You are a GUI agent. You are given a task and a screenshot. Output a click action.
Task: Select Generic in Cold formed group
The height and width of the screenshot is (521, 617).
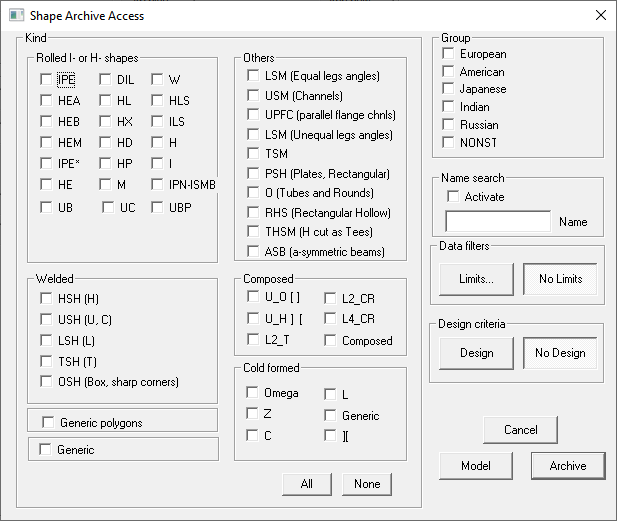point(330,415)
